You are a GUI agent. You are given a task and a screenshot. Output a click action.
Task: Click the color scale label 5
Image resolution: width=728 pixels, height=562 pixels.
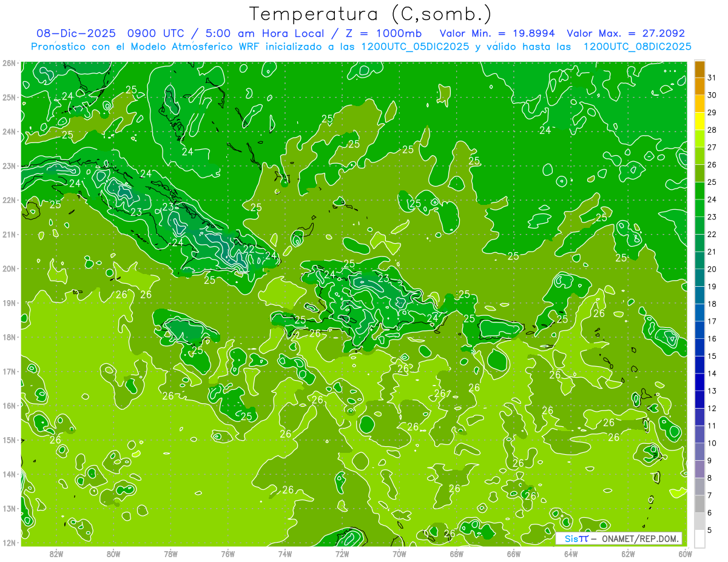point(710,530)
